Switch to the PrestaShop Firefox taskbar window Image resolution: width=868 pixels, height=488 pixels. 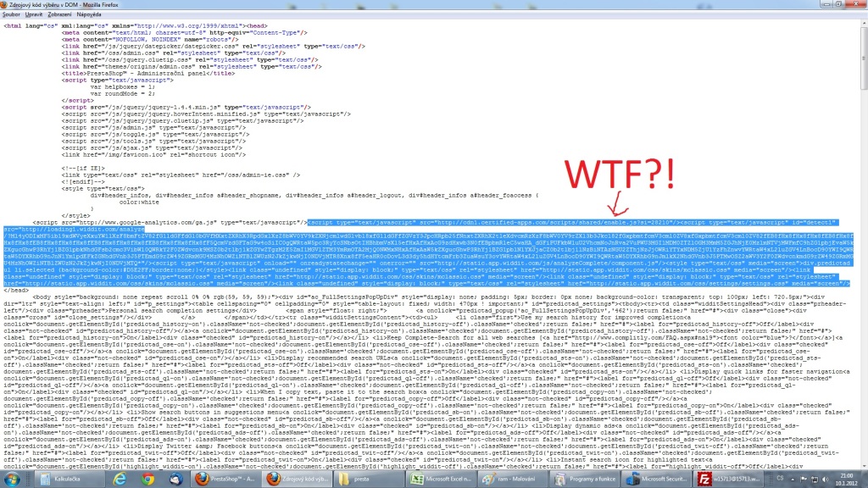225,480
